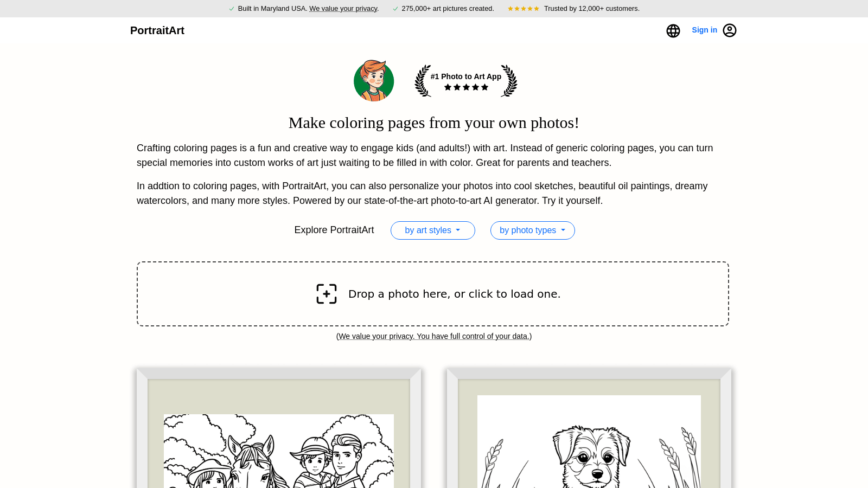Open the puppy coloring page thumbnail

pos(589,442)
